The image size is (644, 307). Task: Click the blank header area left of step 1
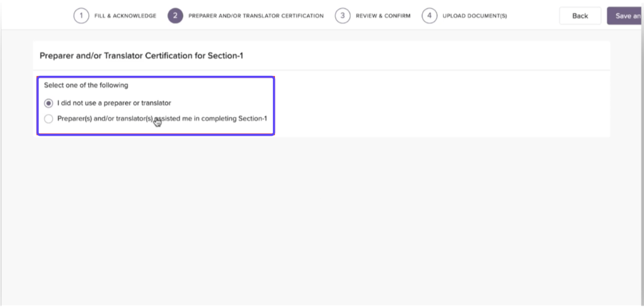[x=37, y=16]
